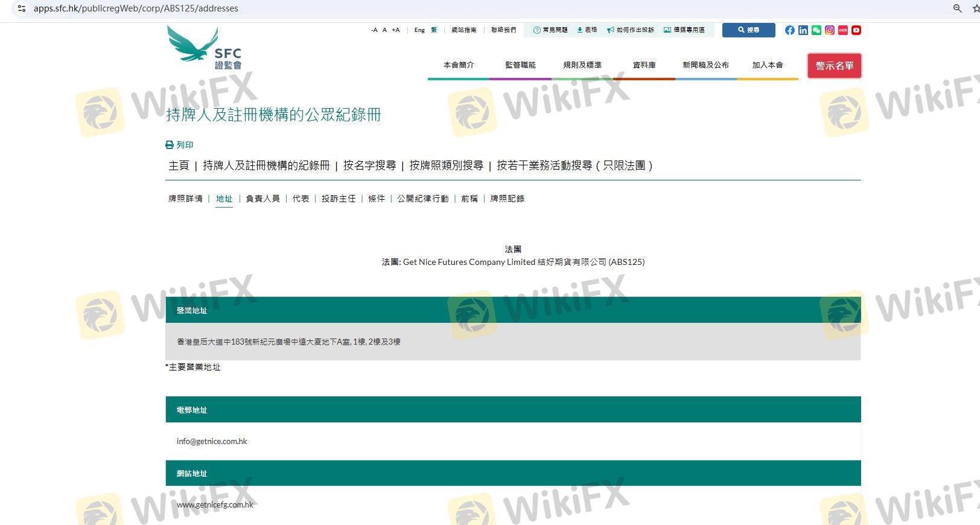The image size is (980, 525).
Task: Open 表格 forms download link
Action: (587, 30)
